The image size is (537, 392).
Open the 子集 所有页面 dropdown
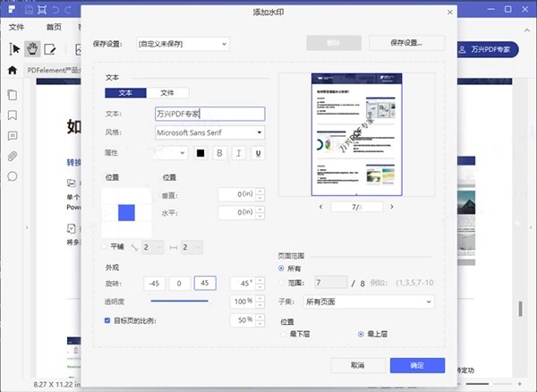(x=367, y=302)
